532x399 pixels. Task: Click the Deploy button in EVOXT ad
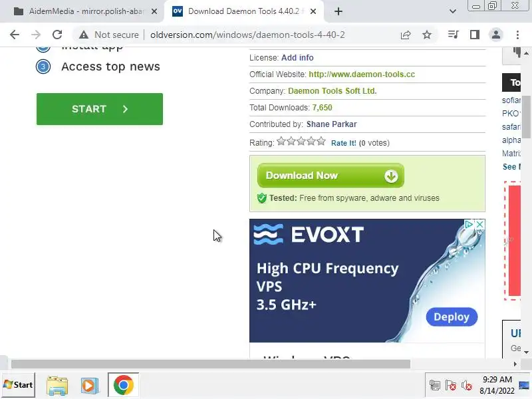pos(452,317)
